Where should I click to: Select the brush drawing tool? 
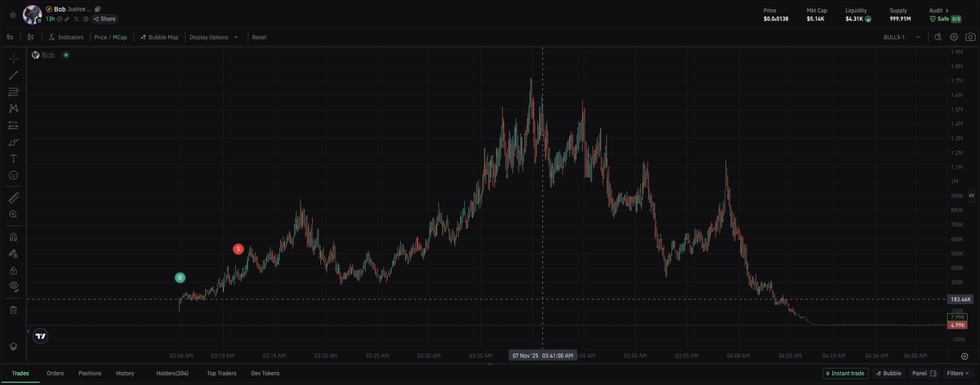(x=13, y=142)
